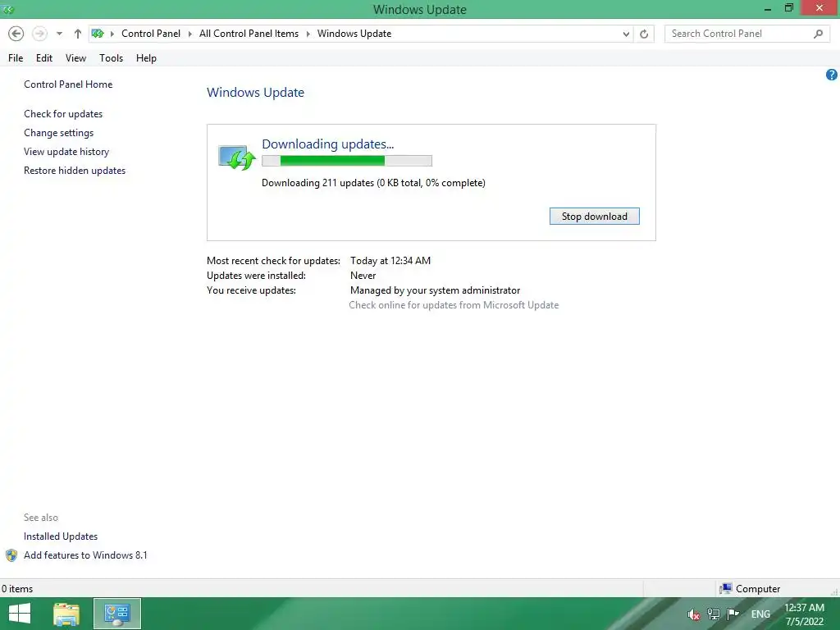The width and height of the screenshot is (840, 630).
Task: Open the Installed Updates link
Action: [x=61, y=536]
